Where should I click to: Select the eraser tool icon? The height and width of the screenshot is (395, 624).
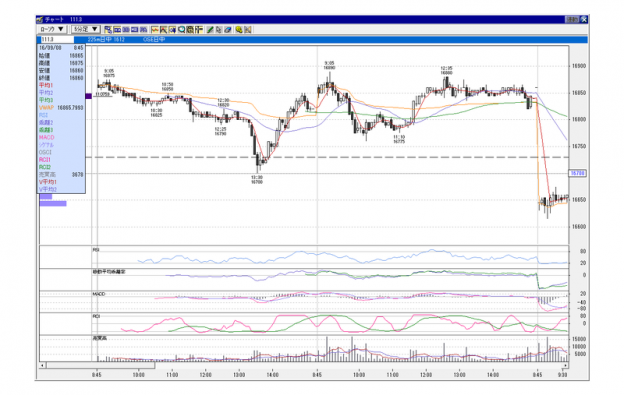tap(228, 29)
